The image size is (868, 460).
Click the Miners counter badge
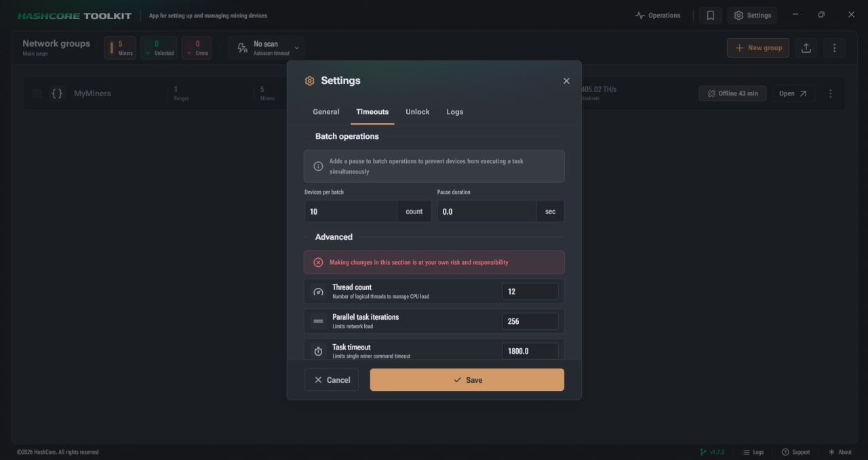tap(120, 48)
